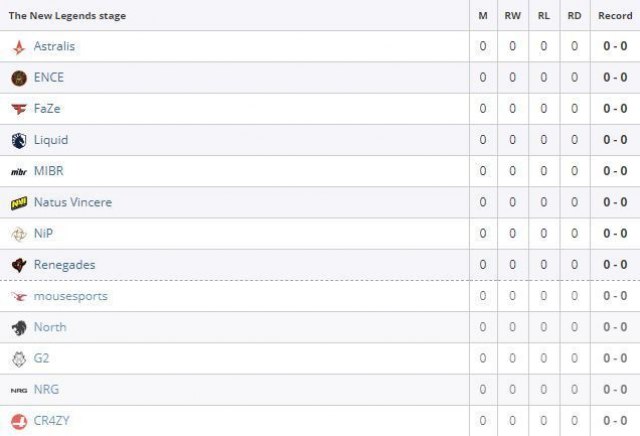Screen dimensions: 640x436
Task: Open the mousesports team link
Action: 70,296
